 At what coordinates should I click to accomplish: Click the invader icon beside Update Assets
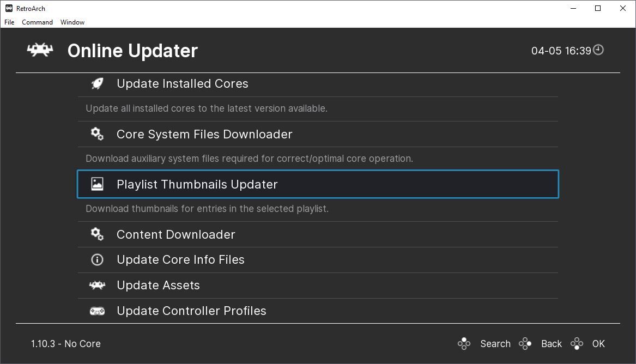[97, 285]
